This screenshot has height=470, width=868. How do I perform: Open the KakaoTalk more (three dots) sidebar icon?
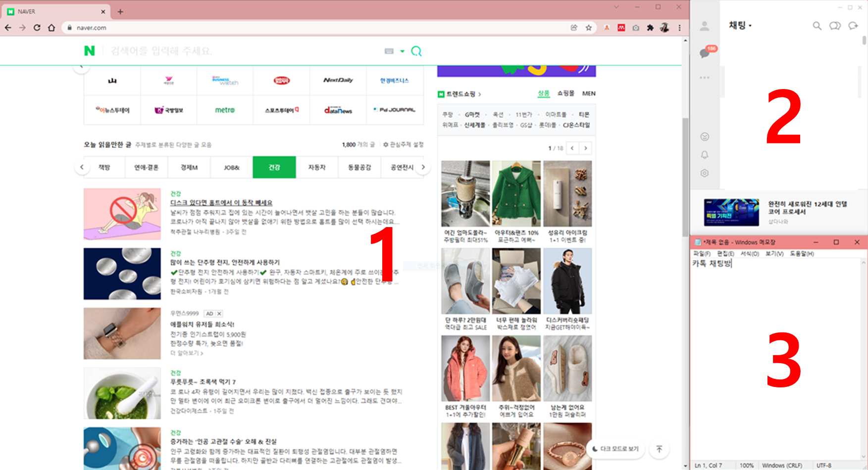point(705,78)
